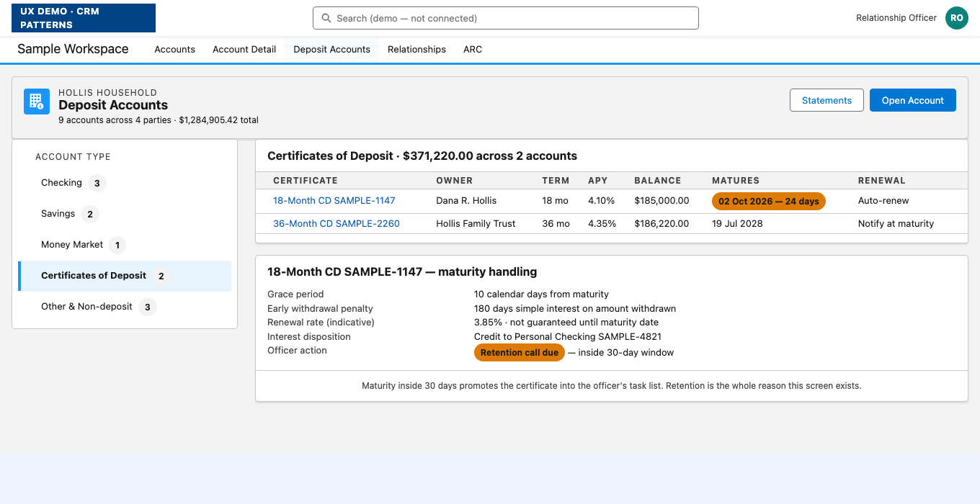Click the Relationship Officer label
This screenshot has width=980, height=504.
(x=896, y=18)
